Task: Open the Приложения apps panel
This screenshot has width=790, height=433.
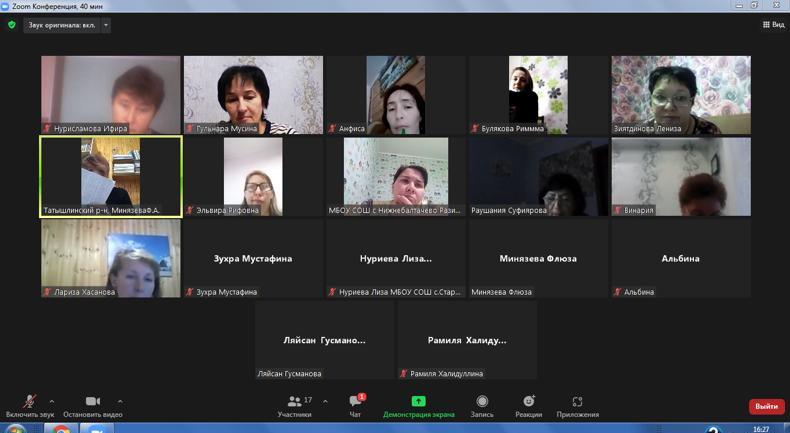Action: tap(577, 404)
